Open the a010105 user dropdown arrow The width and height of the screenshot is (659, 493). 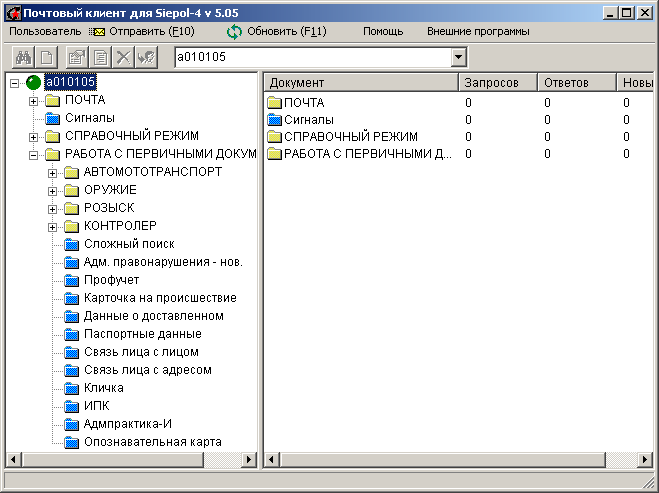coord(459,57)
